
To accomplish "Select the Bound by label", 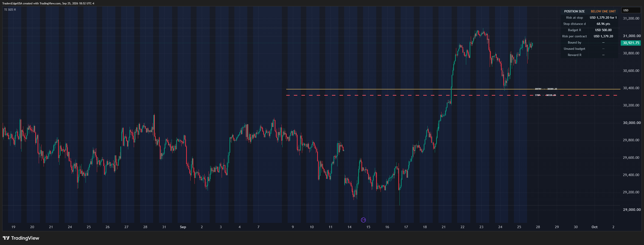I will 574,43.
